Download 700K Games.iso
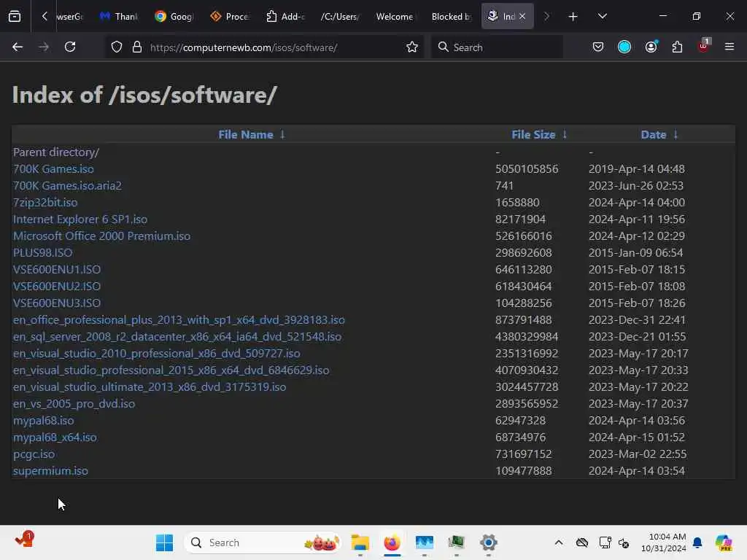This screenshot has height=560, width=747. pos(53,169)
